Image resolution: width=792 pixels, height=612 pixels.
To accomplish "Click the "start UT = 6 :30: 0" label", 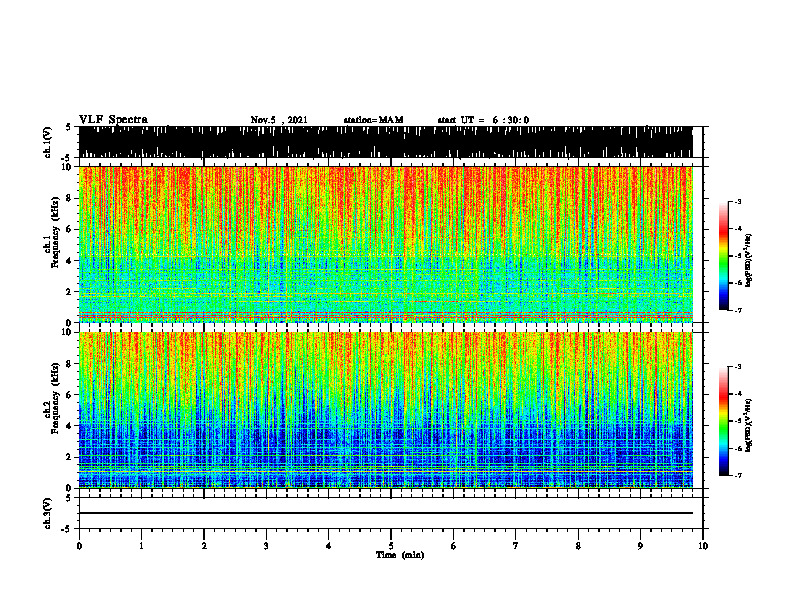I will tap(483, 120).
